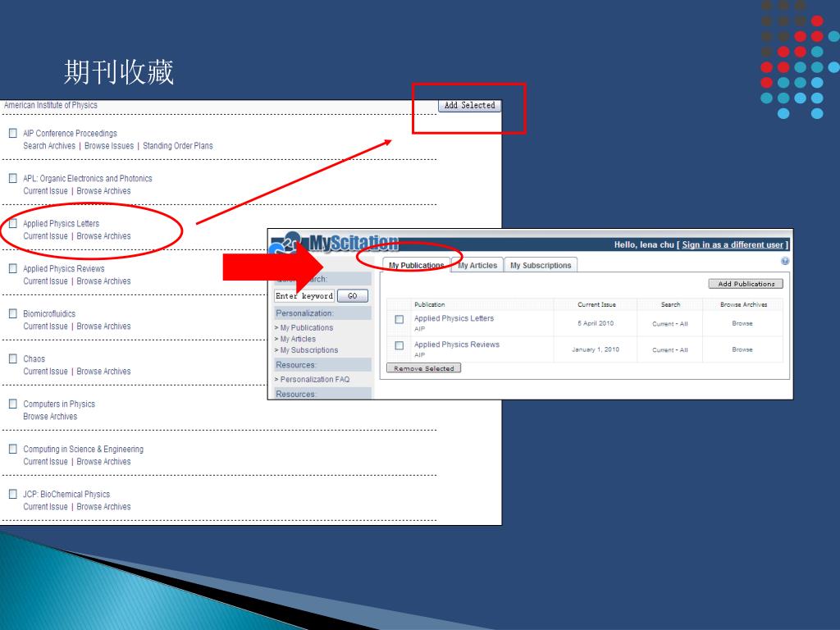This screenshot has width=840, height=630.
Task: Click Current - All search for Applied Physics Letters
Action: point(669,323)
